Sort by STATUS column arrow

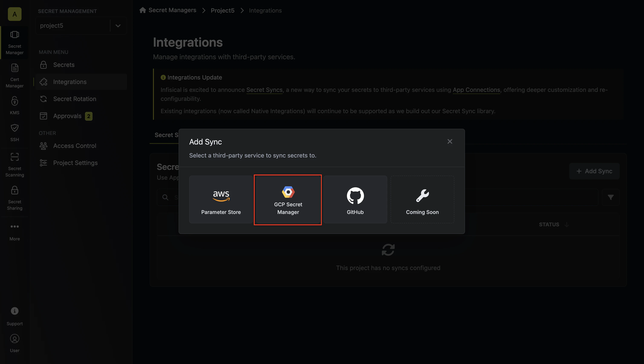pyautogui.click(x=567, y=224)
